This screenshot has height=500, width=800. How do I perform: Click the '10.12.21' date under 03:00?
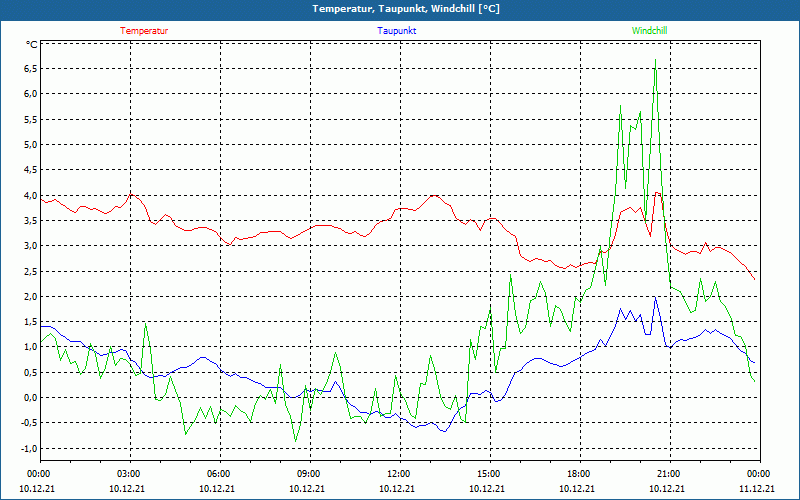pyautogui.click(x=127, y=488)
